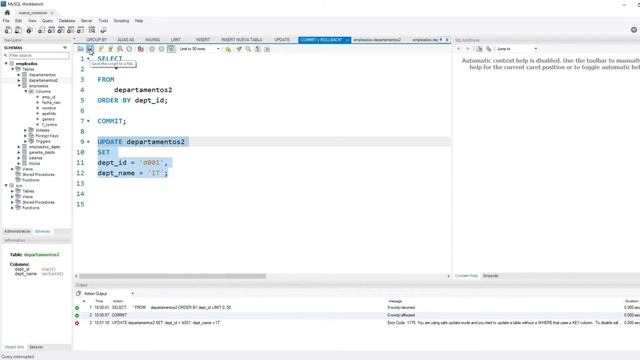Search table data icon in main toolbar

pos(92,30)
